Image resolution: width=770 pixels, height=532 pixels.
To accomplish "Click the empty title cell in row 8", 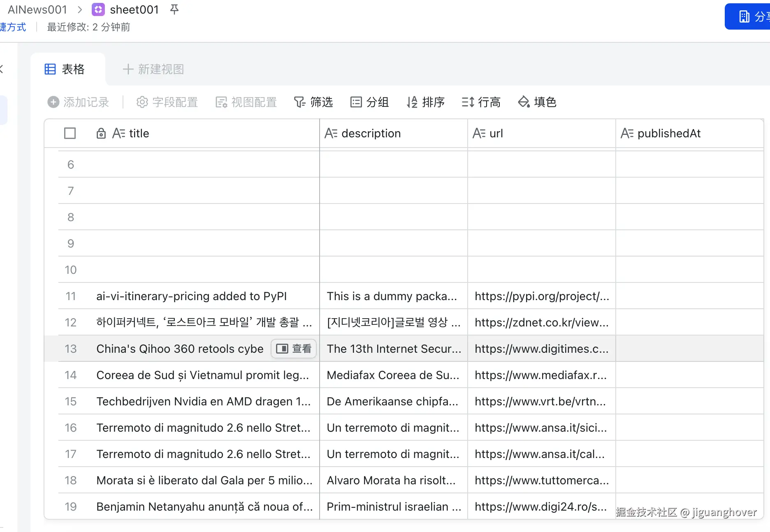I will coord(204,217).
